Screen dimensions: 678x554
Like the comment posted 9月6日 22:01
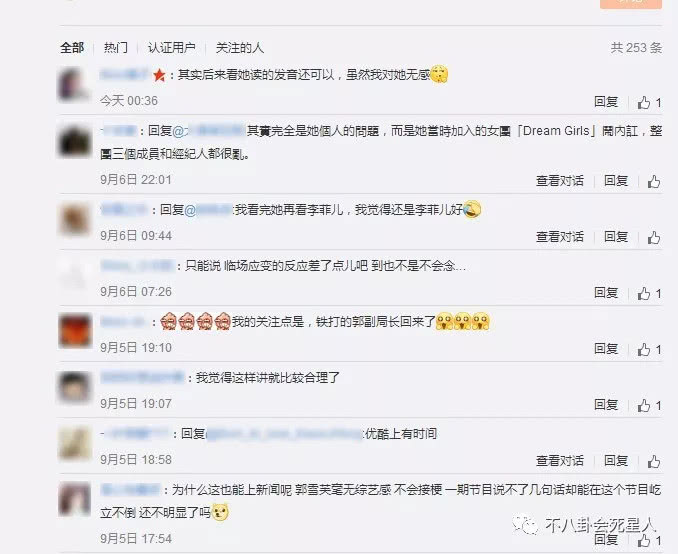(x=654, y=181)
